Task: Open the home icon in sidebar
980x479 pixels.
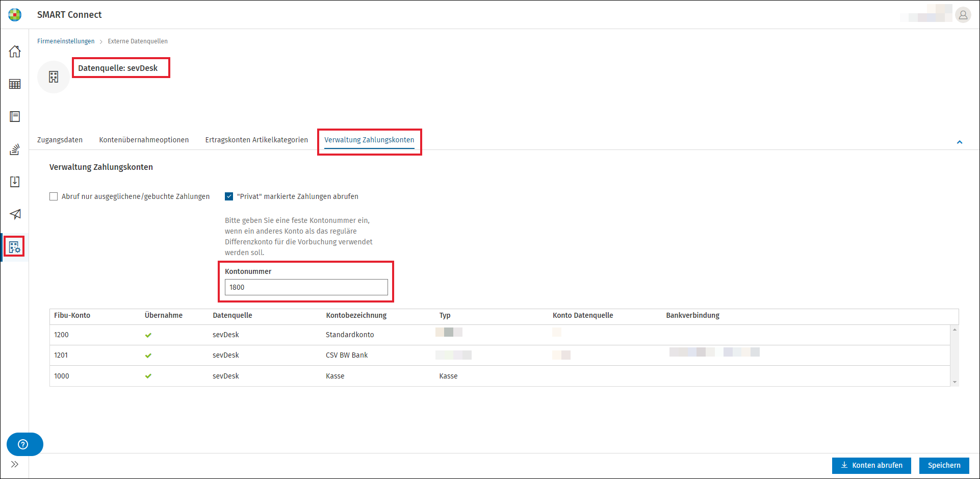Action: (x=15, y=52)
